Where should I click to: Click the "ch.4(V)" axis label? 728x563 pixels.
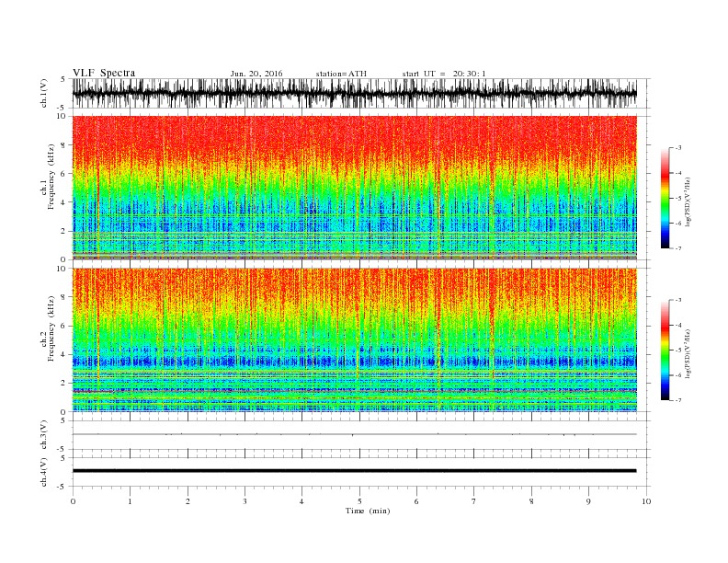(x=44, y=472)
